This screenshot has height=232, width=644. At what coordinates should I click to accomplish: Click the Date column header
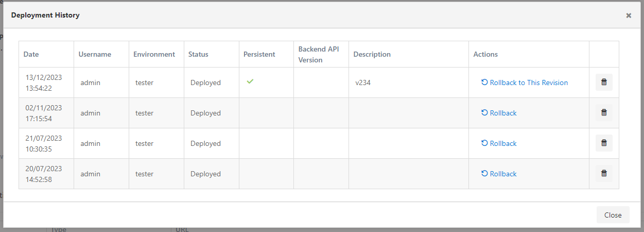[x=31, y=54]
